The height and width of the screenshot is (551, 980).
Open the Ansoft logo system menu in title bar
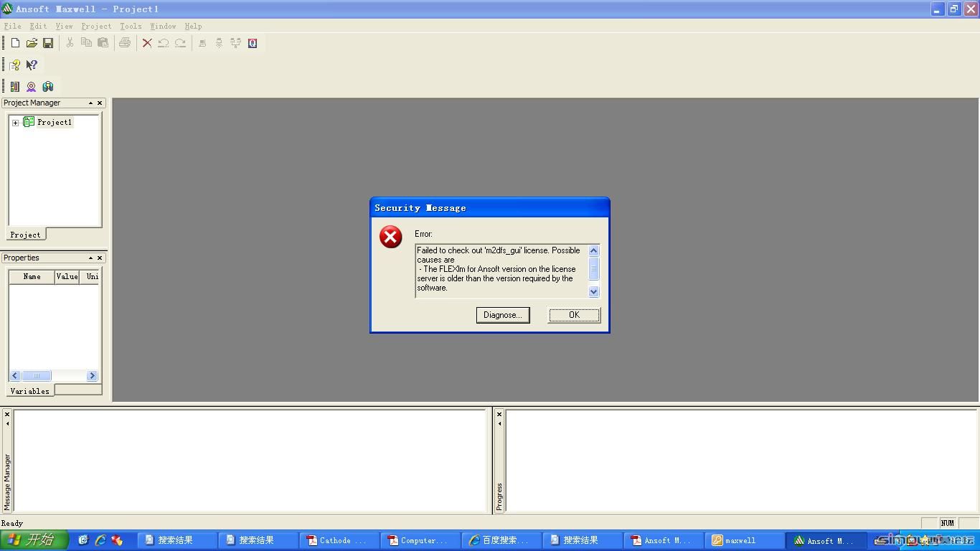(7, 9)
